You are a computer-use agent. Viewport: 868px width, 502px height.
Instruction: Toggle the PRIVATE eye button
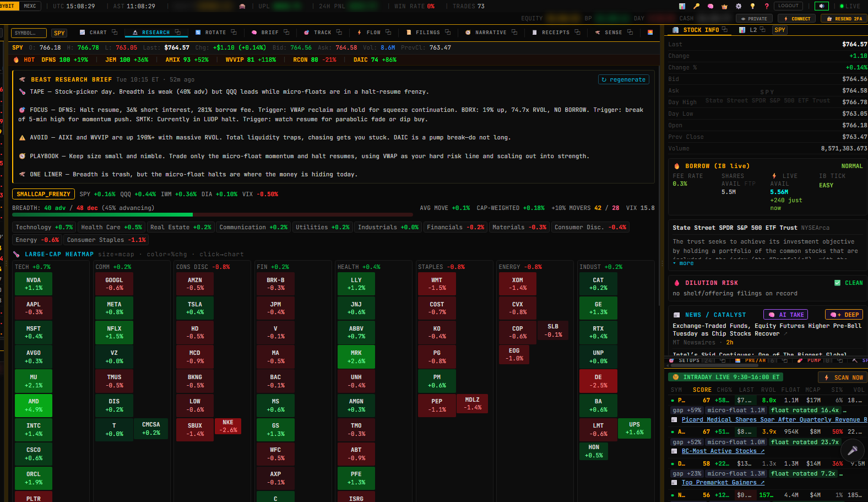pyautogui.click(x=754, y=19)
